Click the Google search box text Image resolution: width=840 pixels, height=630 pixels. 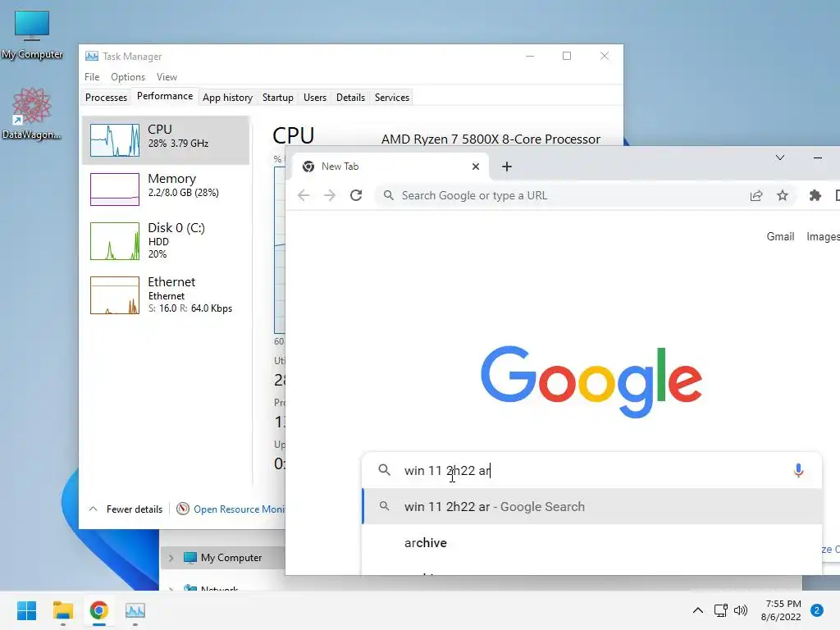tap(447, 470)
